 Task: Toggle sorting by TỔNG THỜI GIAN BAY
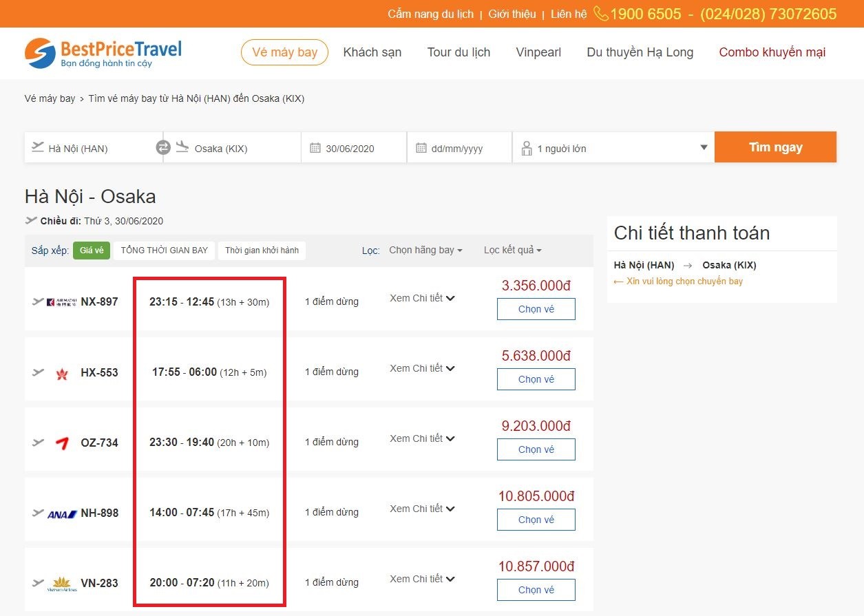[164, 251]
